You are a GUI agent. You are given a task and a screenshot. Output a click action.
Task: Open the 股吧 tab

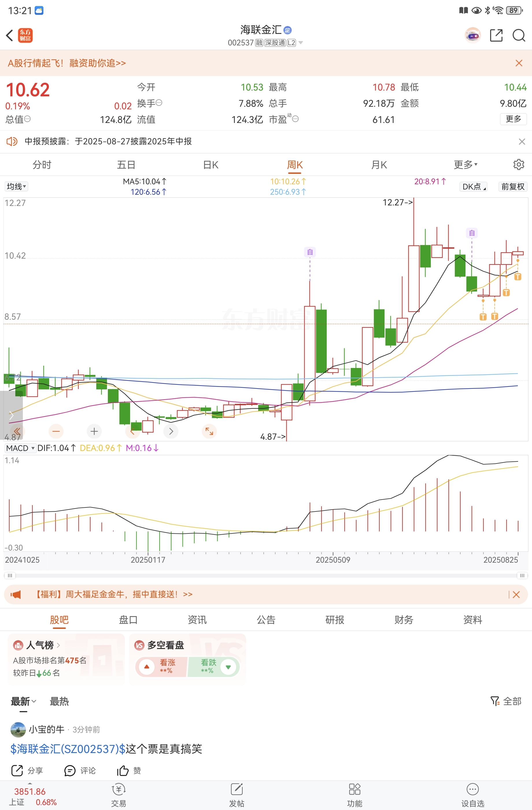(x=59, y=620)
